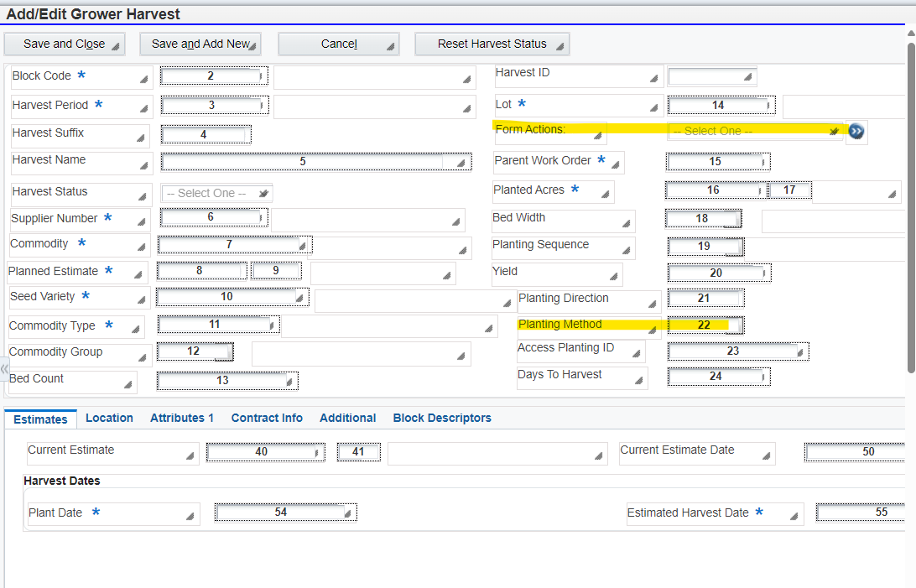
Task: Click the Seed Variety input field
Action: click(232, 297)
